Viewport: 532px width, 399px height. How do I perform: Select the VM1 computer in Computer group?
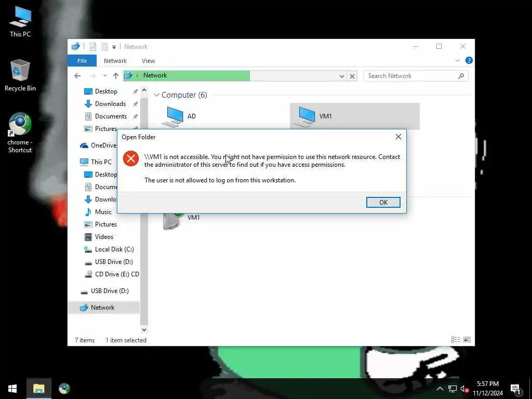pyautogui.click(x=355, y=116)
